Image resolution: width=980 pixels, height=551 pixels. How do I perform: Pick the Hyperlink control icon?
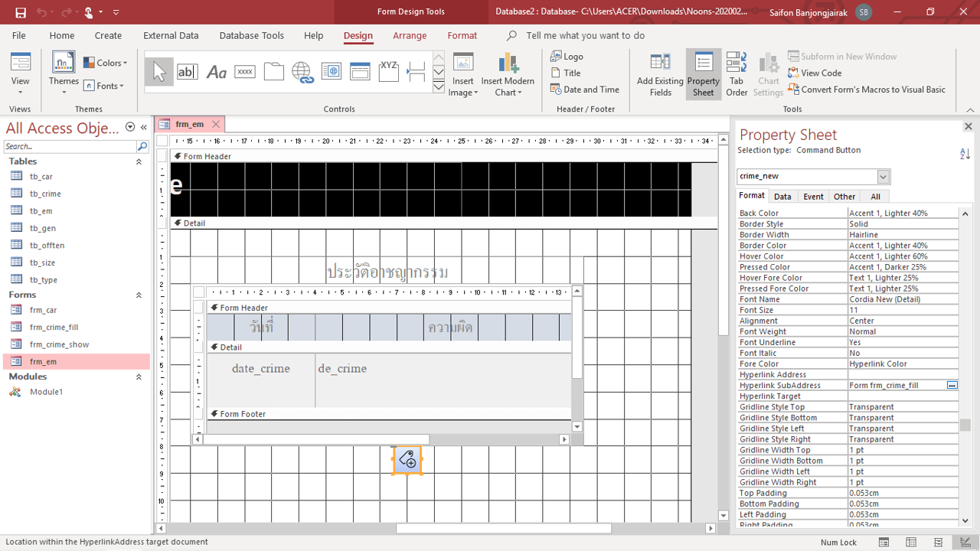click(302, 72)
